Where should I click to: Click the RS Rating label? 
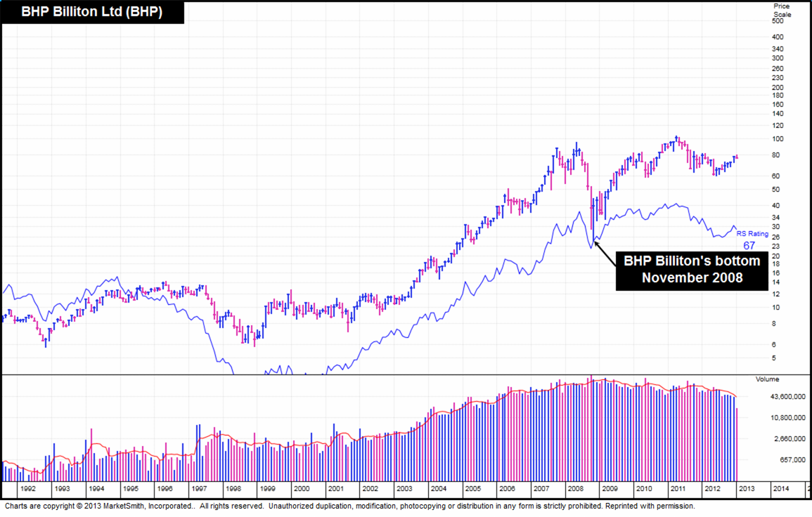[x=752, y=234]
